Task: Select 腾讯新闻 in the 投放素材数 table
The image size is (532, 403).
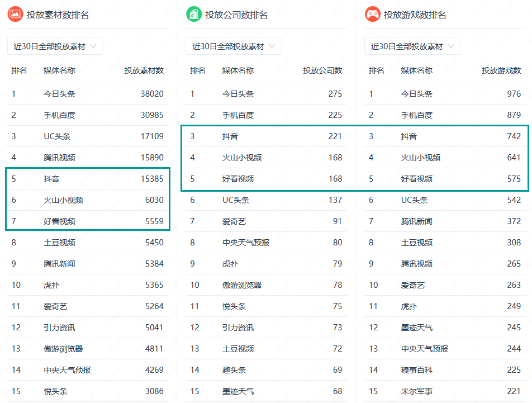Action: click(x=59, y=264)
